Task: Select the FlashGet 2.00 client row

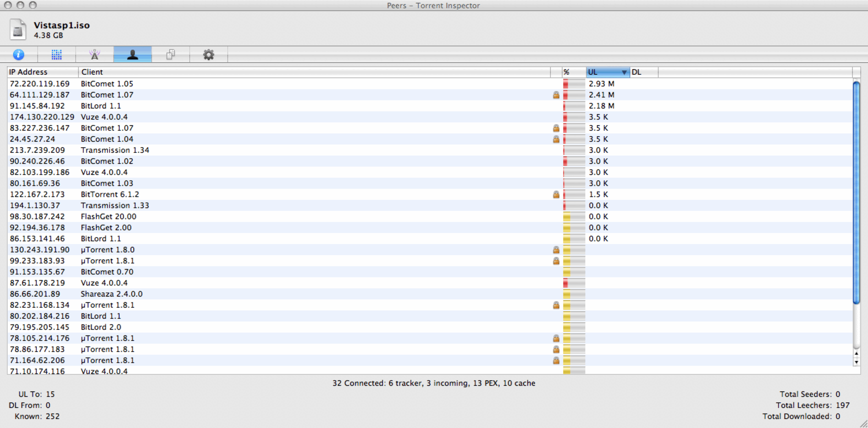Action: pos(430,227)
